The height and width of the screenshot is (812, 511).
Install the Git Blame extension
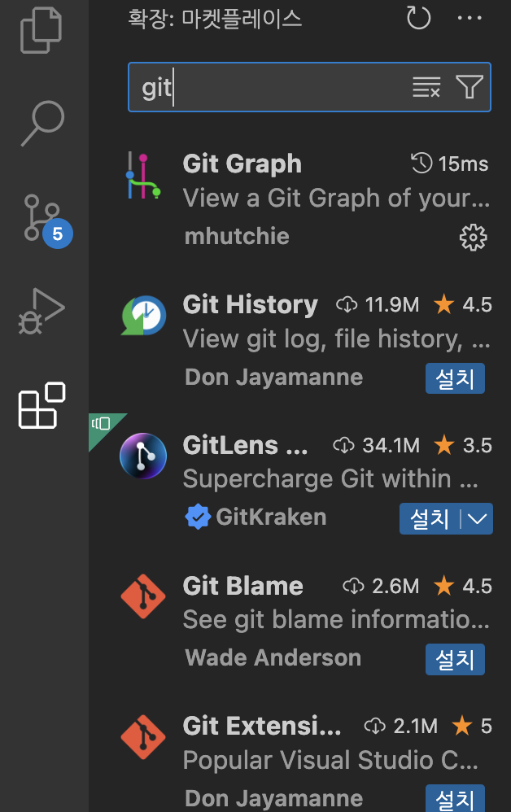455,659
